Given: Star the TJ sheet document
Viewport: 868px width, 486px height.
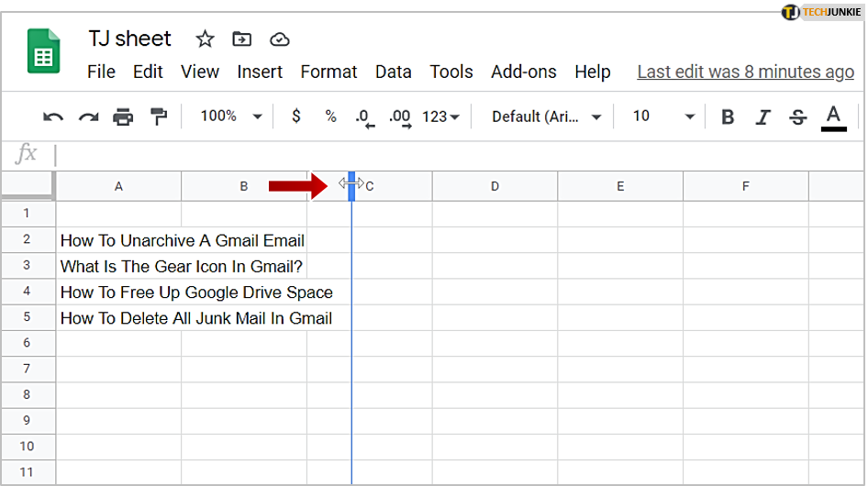Looking at the screenshot, I should click(x=205, y=39).
